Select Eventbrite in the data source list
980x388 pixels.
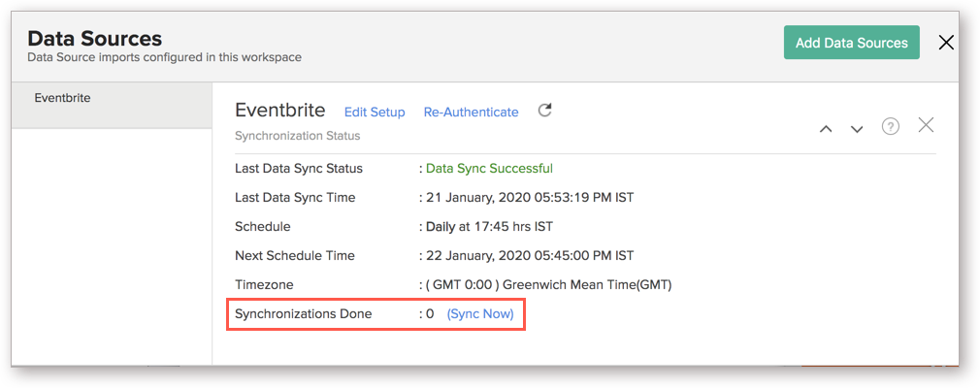pos(112,106)
